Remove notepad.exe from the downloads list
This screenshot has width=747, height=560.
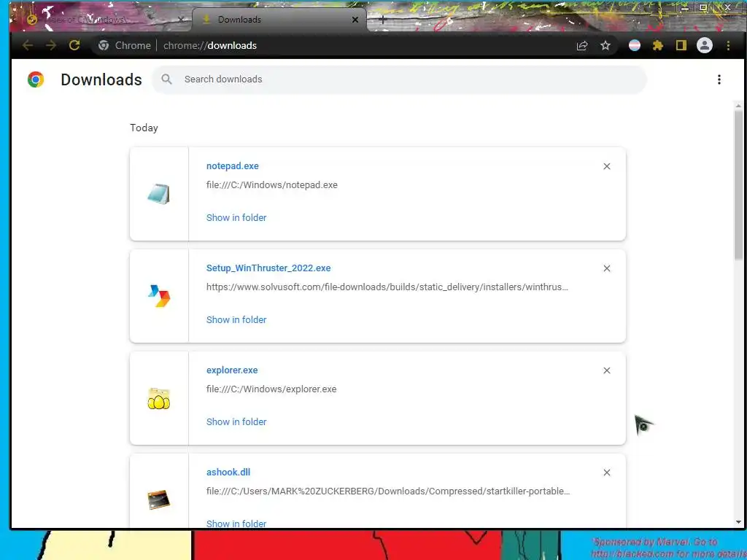(606, 166)
